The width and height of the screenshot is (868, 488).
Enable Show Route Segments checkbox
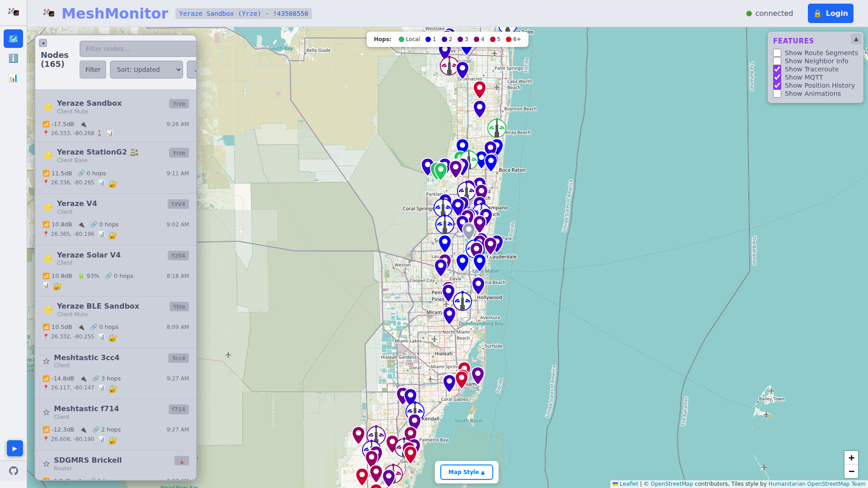pos(777,53)
